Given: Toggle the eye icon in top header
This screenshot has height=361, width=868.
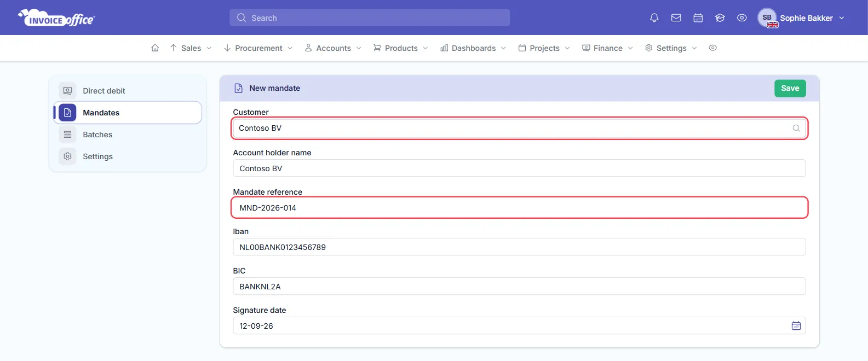Looking at the screenshot, I should coord(741,18).
